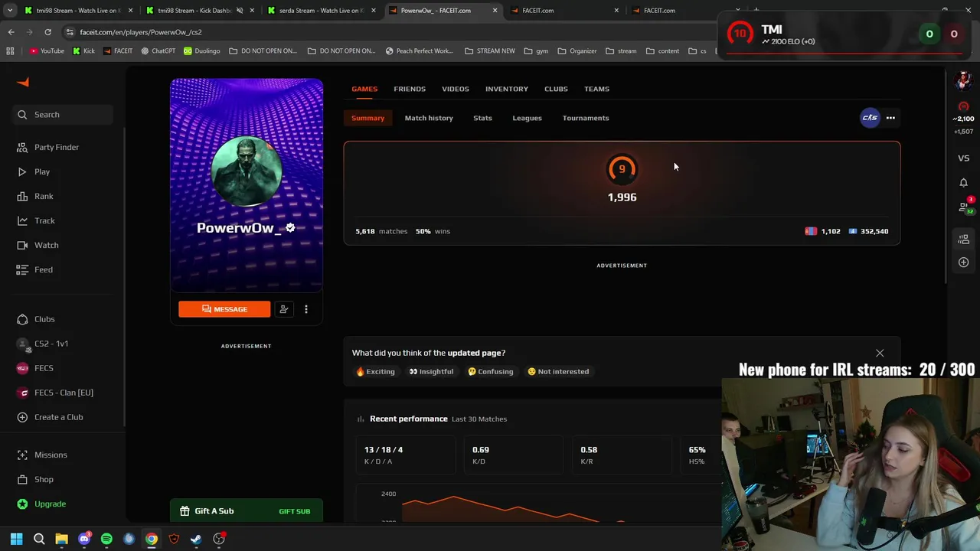Switch to the CLUBS profile tab
Viewport: 980px width, 551px height.
click(556, 89)
